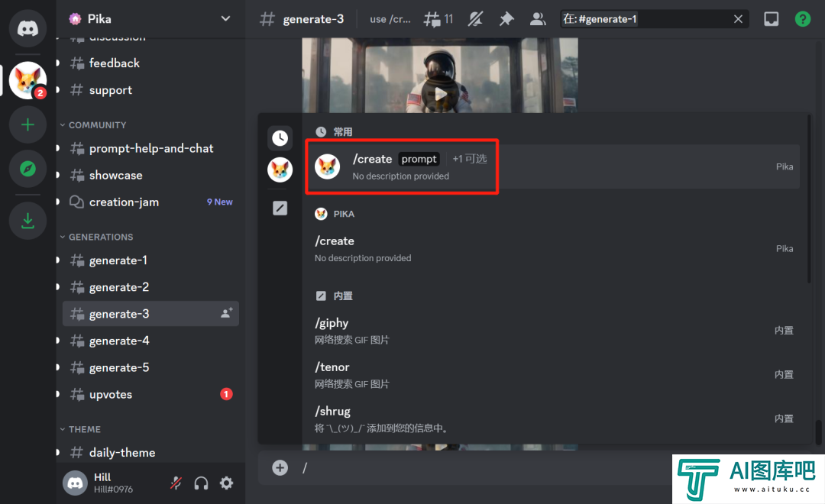
Task: Play the astronaut video
Action: click(x=440, y=94)
